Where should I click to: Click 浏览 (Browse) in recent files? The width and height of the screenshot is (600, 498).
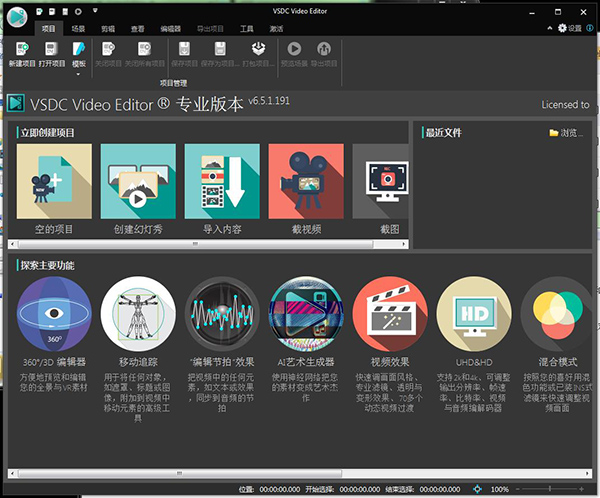pos(566,133)
